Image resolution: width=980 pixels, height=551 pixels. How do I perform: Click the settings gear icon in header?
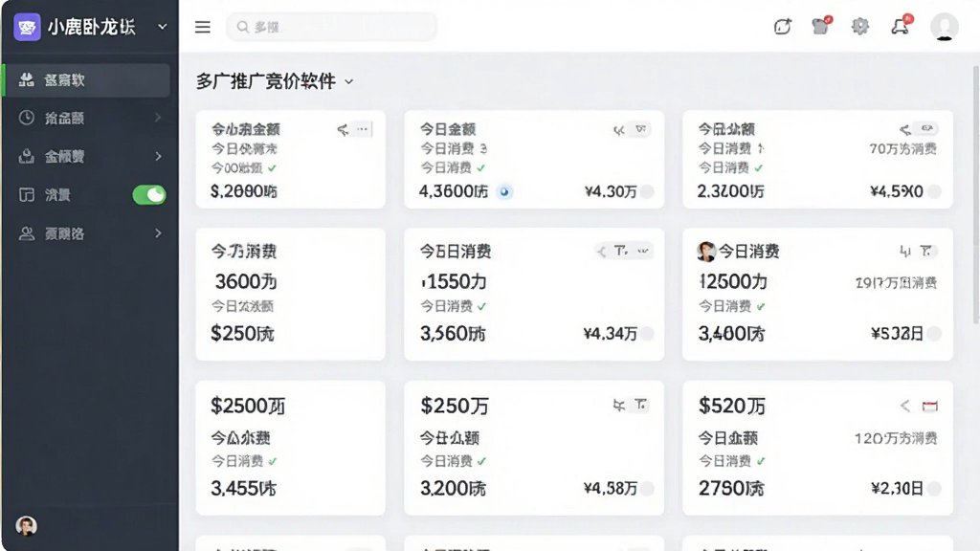pos(860,26)
